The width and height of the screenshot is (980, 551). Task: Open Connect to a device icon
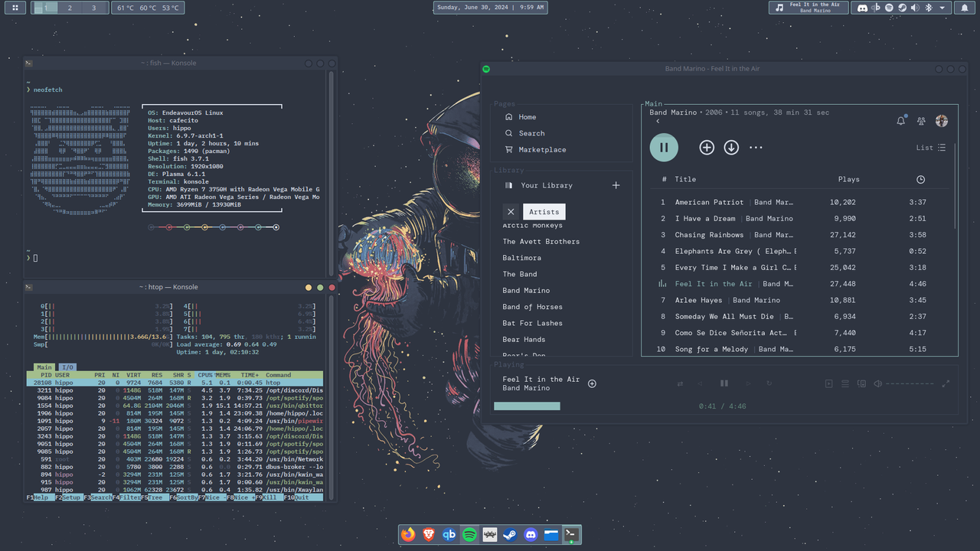click(x=861, y=383)
